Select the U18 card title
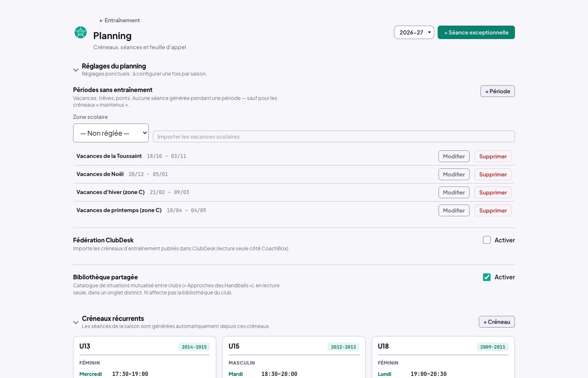588x378 pixels. [x=383, y=346]
